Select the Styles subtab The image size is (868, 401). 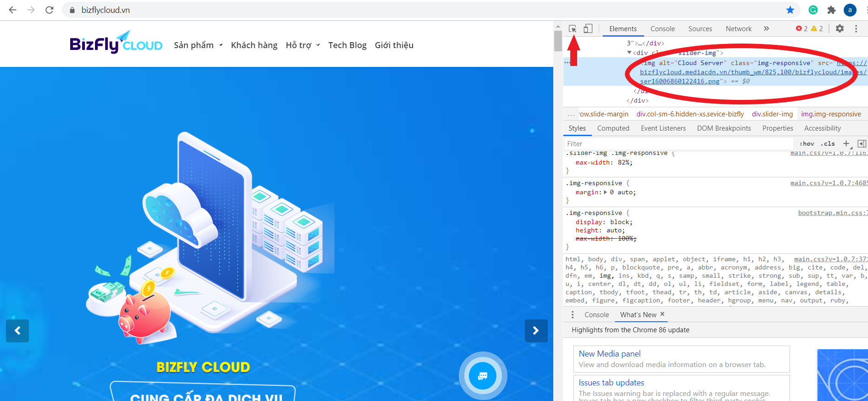pos(577,128)
